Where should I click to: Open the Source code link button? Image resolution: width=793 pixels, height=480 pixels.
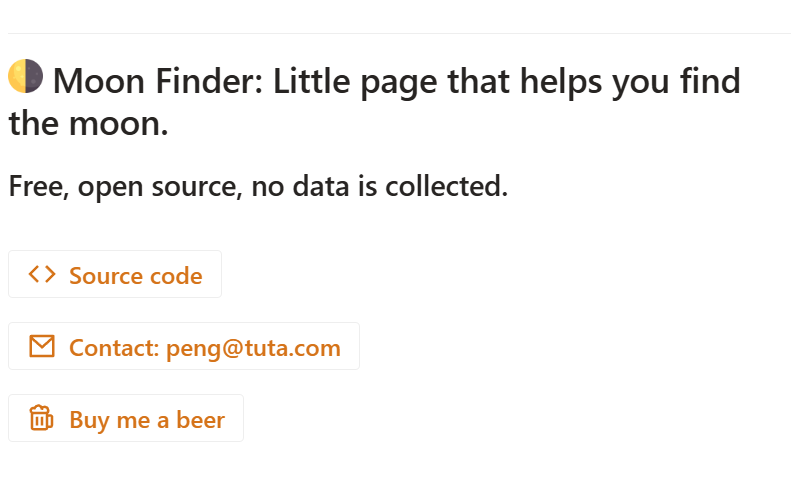coord(115,274)
